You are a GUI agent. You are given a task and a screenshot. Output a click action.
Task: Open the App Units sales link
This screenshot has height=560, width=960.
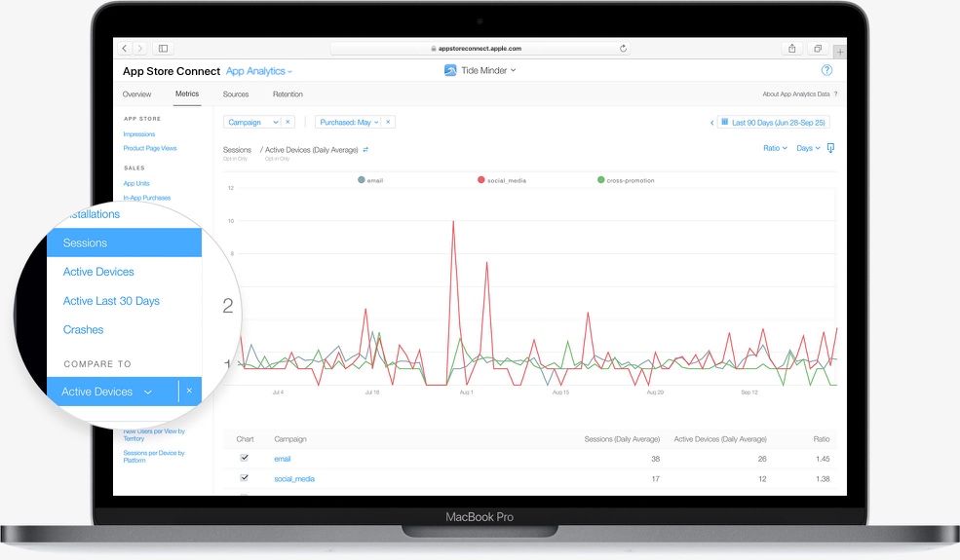pyautogui.click(x=135, y=183)
